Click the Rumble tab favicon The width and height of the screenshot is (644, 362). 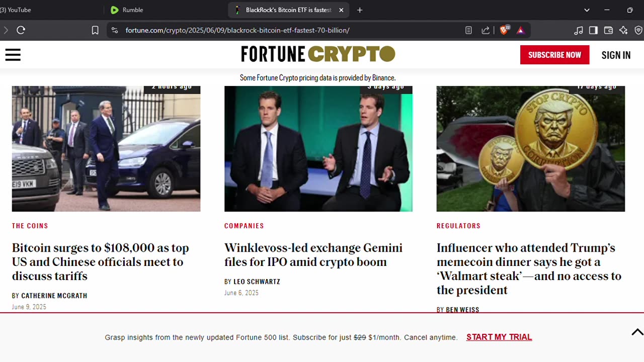[114, 10]
